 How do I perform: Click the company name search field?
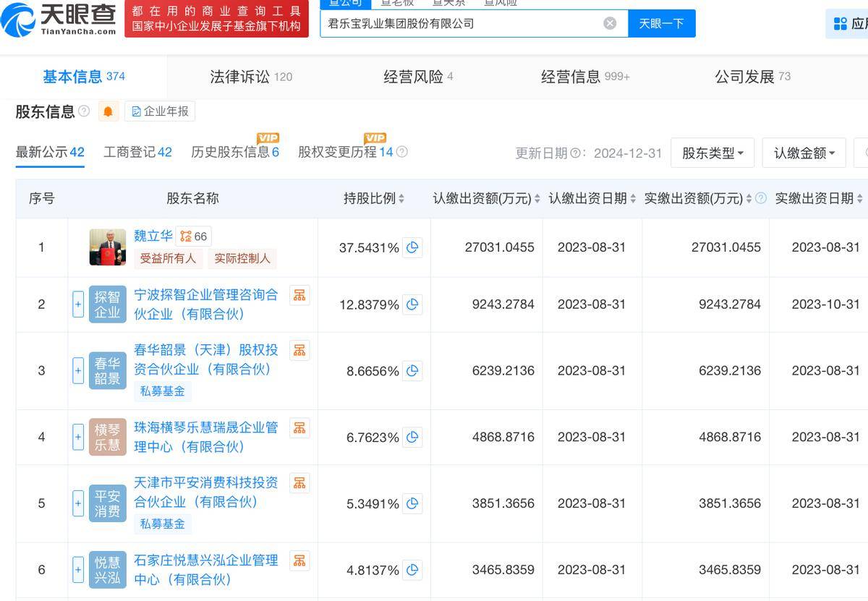[463, 23]
